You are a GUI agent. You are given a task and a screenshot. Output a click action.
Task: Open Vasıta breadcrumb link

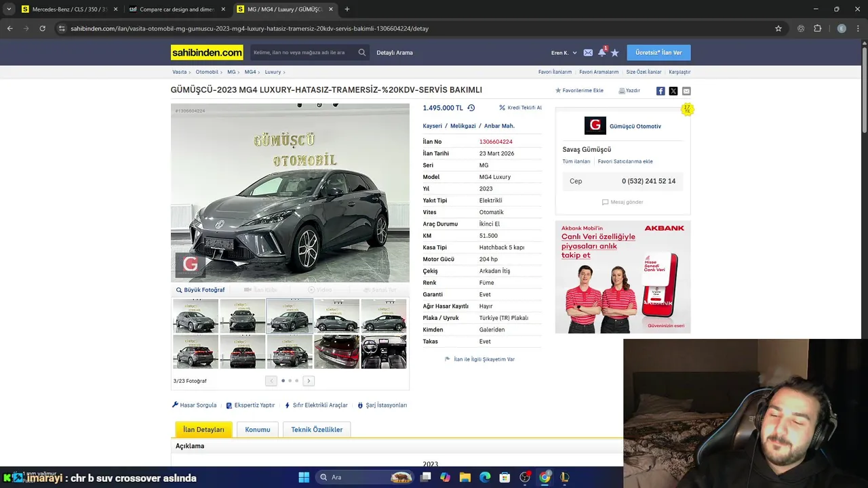(179, 72)
